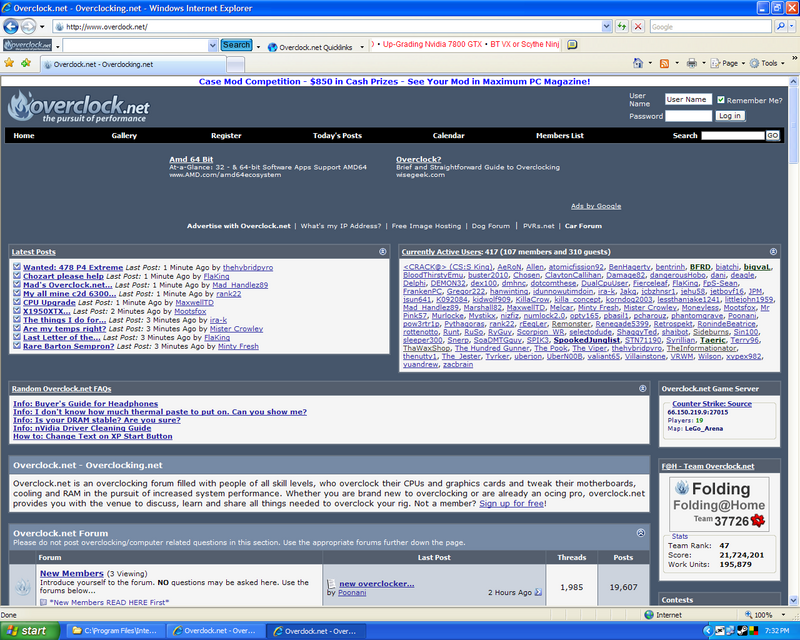The height and width of the screenshot is (640, 800).
Task: Open the X1950XTX... latest post link
Action: [46, 311]
